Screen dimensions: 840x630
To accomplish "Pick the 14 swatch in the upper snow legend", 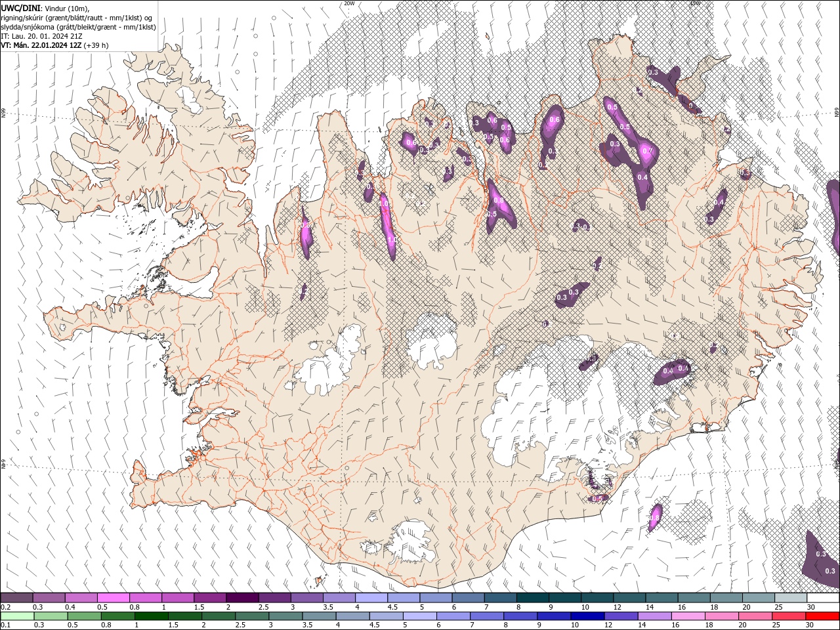I will [661, 598].
